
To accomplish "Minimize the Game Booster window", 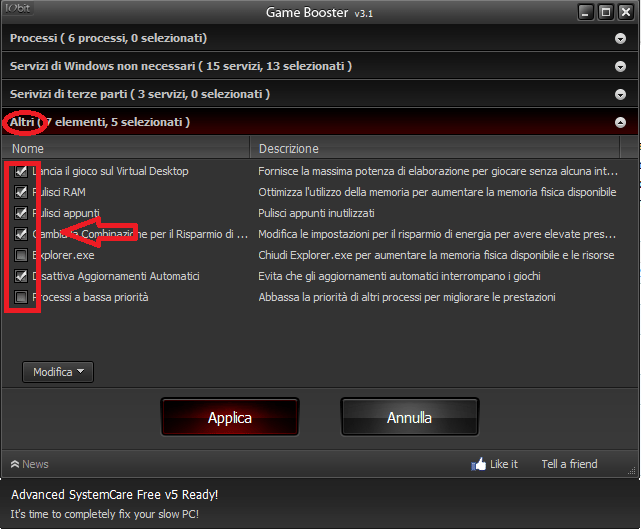I will click(x=585, y=12).
